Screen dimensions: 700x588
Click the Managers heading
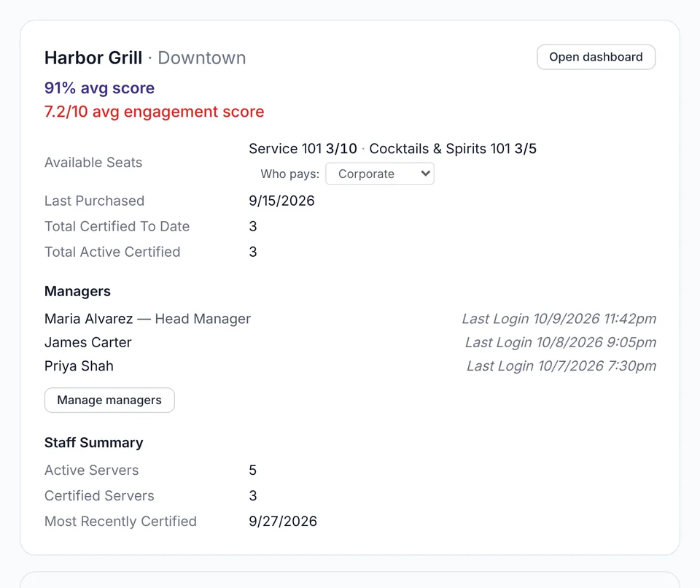tap(78, 291)
